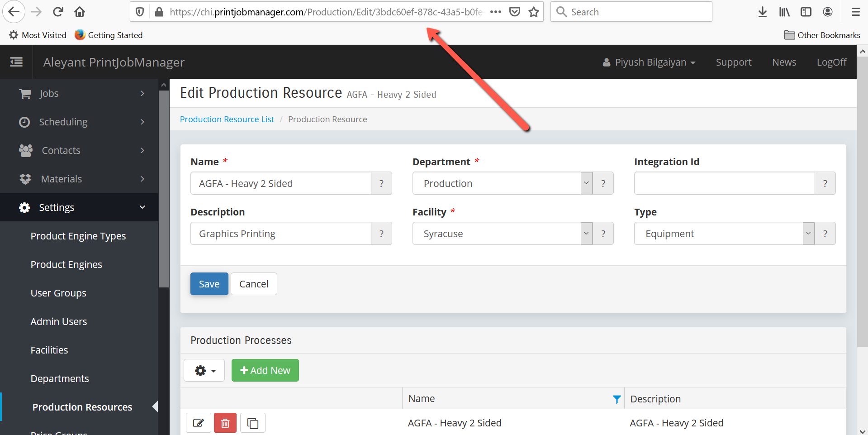Copy the AGFA row with the duplicate icon
The width and height of the screenshot is (868, 435).
253,423
